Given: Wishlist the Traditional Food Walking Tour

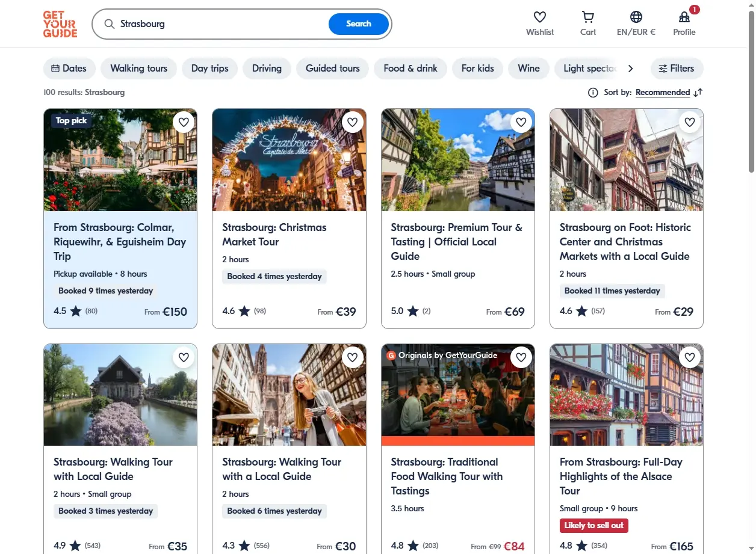Looking at the screenshot, I should pos(521,357).
